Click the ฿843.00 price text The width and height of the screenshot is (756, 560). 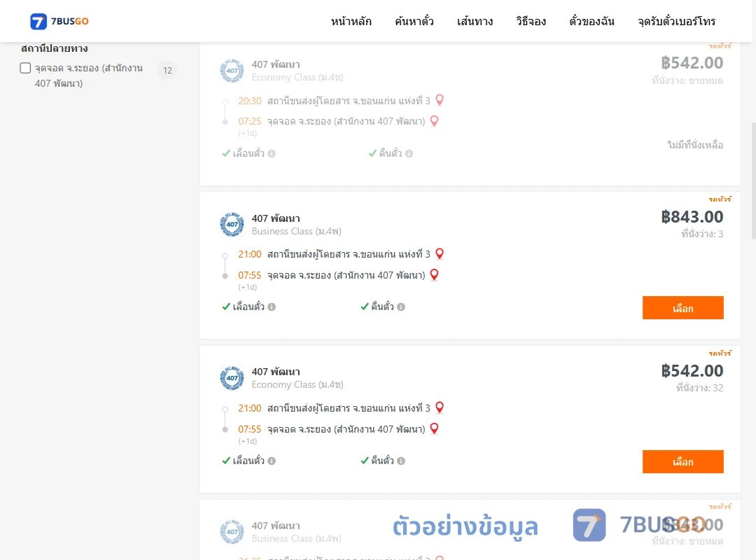[692, 216]
